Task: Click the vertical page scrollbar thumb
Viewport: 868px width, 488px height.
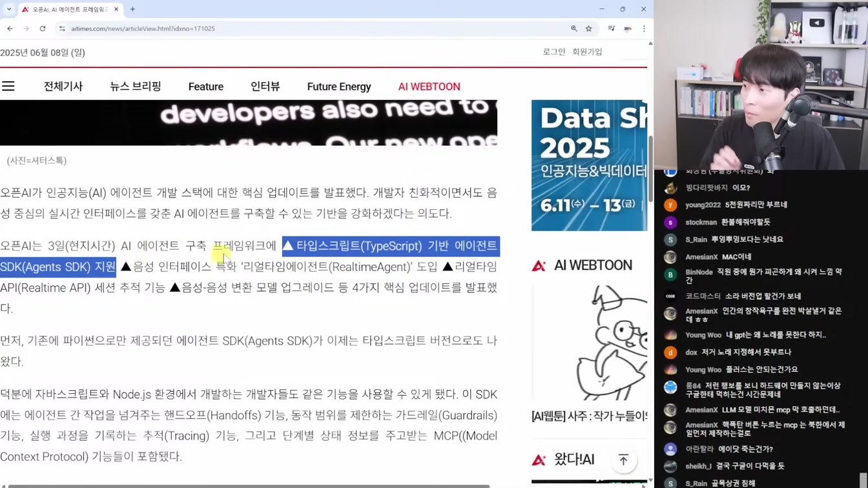Action: pyautogui.click(x=650, y=168)
